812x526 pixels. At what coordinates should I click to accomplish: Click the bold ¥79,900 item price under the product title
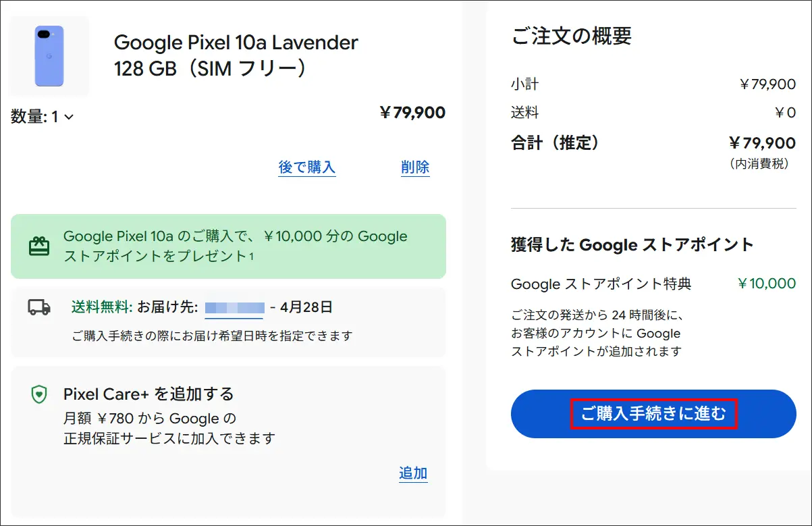pyautogui.click(x=412, y=112)
